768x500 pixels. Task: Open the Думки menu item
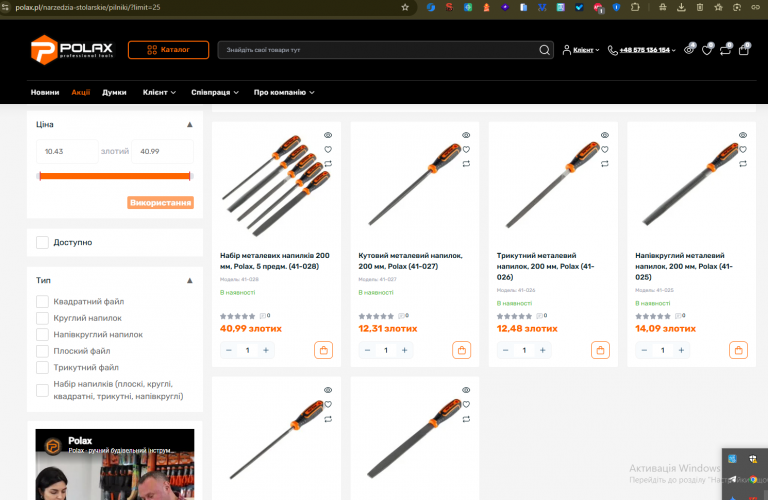114,92
